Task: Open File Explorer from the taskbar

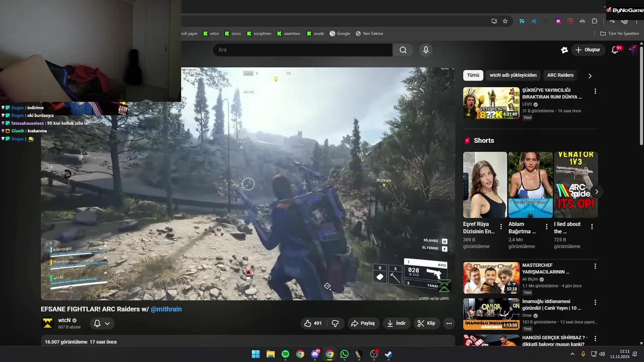Action: point(270,354)
